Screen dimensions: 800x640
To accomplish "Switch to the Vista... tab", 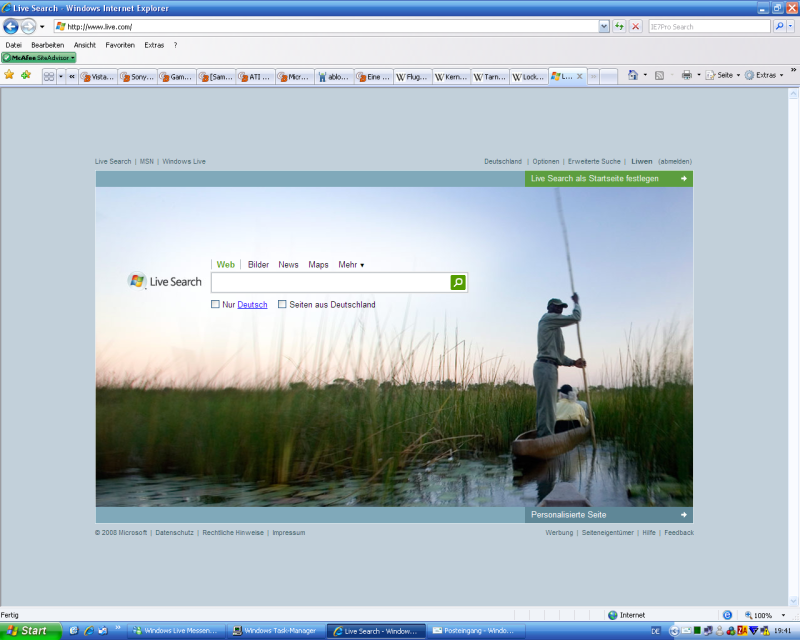I will tap(98, 77).
